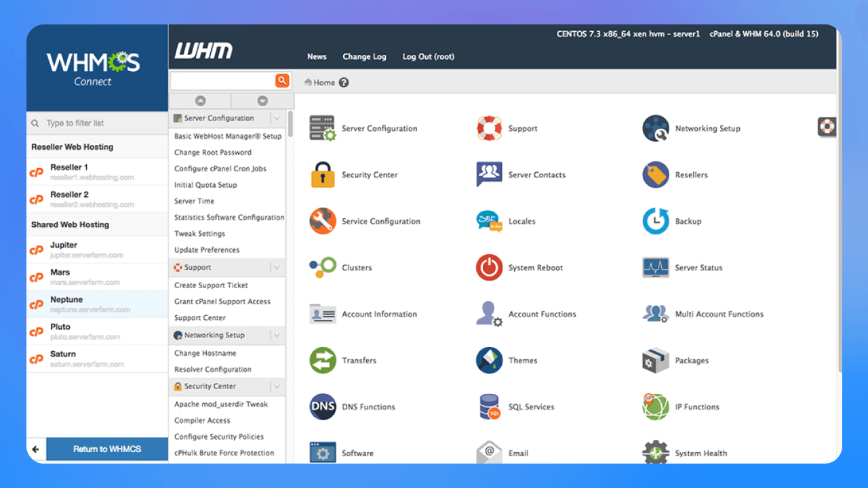This screenshot has height=488, width=868.
Task: Click the WHM sidebar vertical scrollbar
Action: (290, 125)
